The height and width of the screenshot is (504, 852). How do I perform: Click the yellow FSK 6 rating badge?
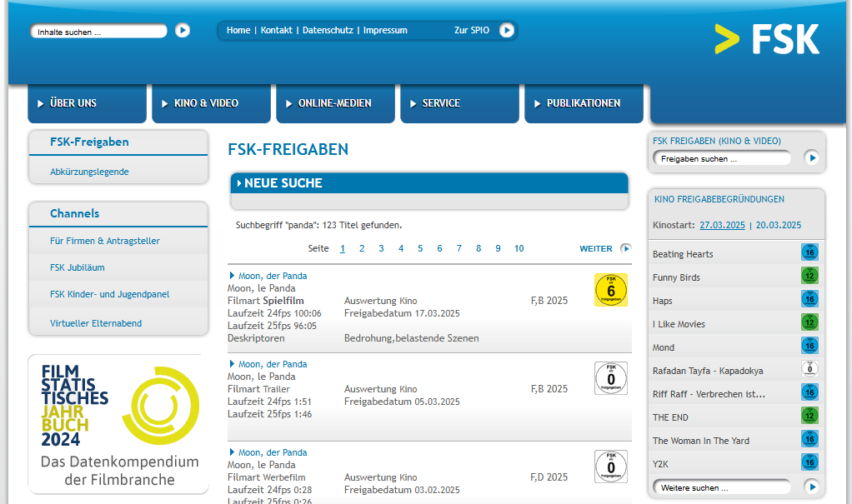[x=611, y=290]
